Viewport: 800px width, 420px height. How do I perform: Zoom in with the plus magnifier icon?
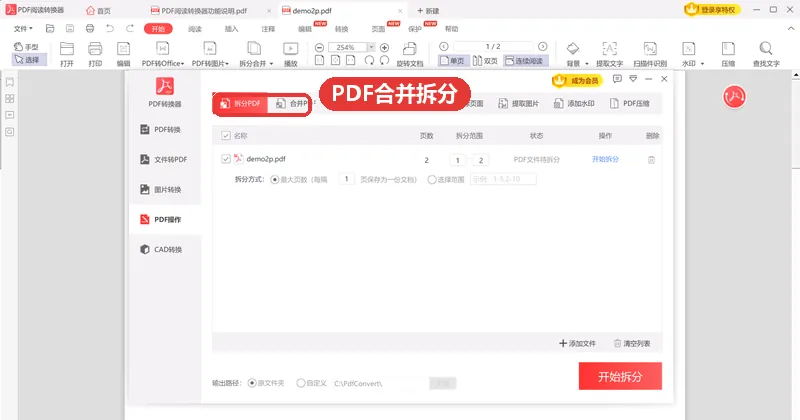[385, 47]
